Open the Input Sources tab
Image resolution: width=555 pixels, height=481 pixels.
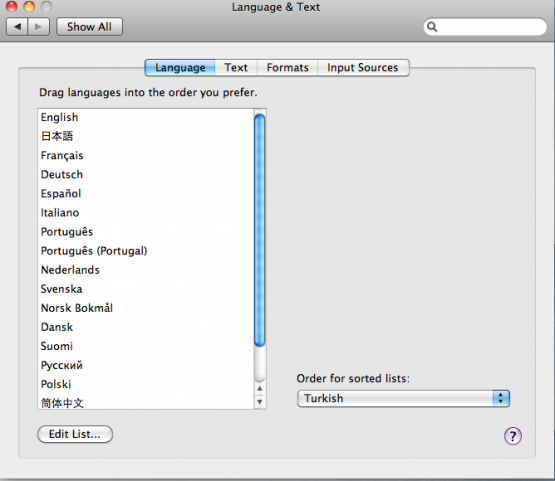click(x=363, y=68)
